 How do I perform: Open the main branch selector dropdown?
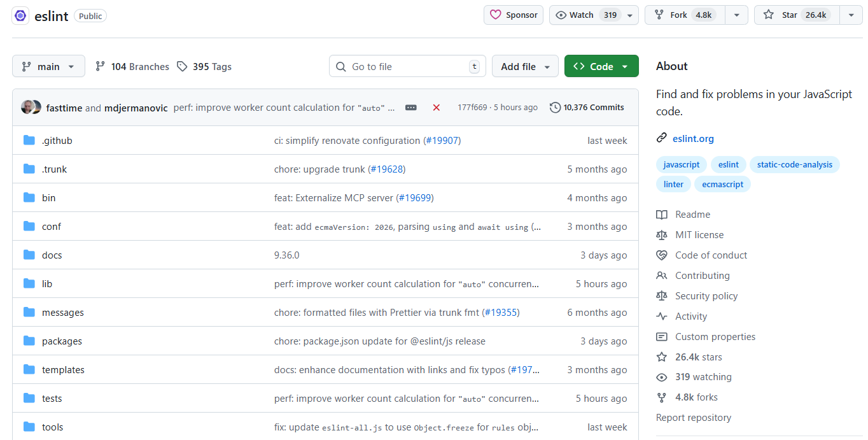tap(48, 66)
